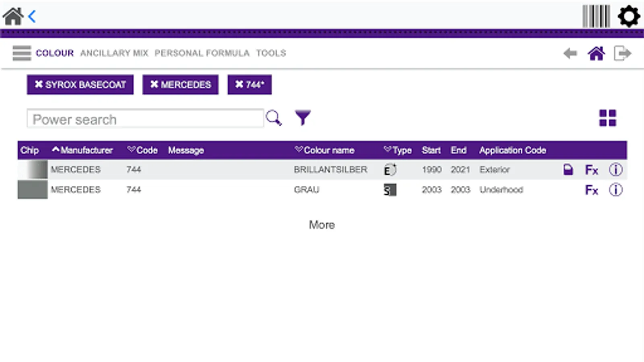Open the hamburger menu
This screenshot has width=644, height=362.
coord(22,53)
